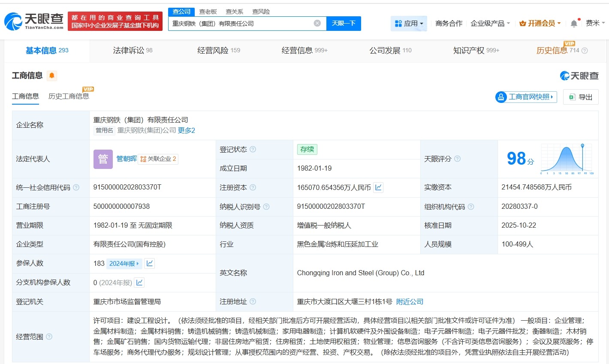Click the 天眼一下 search button
The width and height of the screenshot is (609, 364).
click(x=344, y=23)
